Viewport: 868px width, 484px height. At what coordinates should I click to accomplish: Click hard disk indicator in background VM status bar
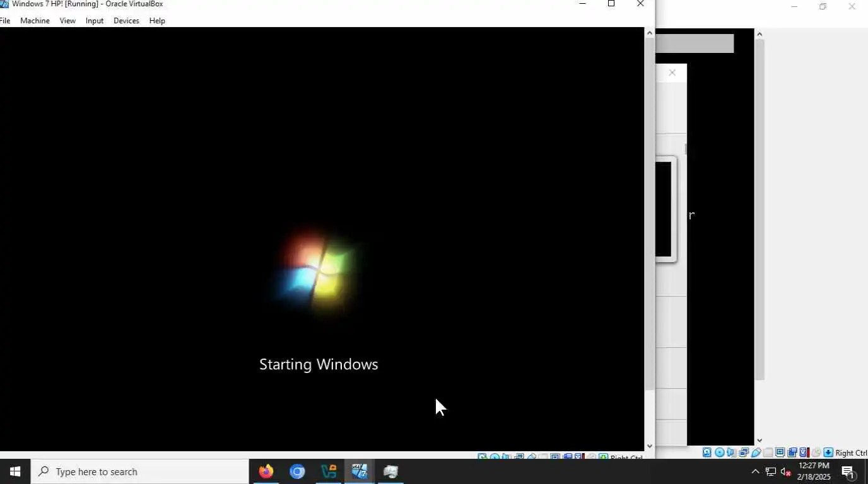click(707, 452)
